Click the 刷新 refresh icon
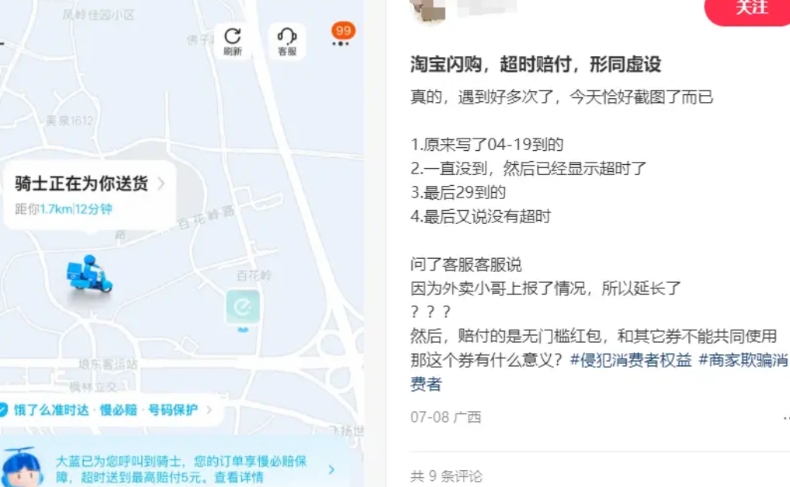The width and height of the screenshot is (790, 487). pos(232,41)
